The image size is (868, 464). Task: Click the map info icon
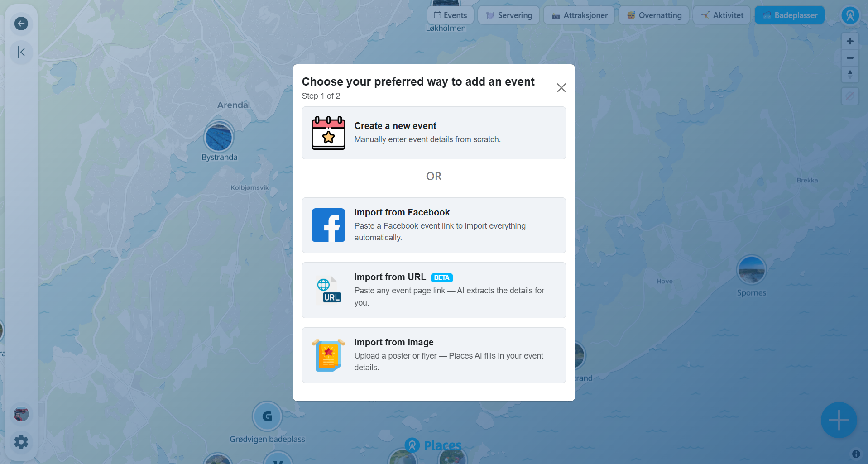[856, 454]
